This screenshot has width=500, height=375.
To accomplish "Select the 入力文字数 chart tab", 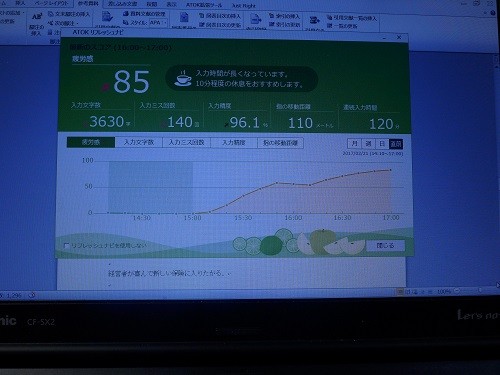I will pyautogui.click(x=139, y=142).
